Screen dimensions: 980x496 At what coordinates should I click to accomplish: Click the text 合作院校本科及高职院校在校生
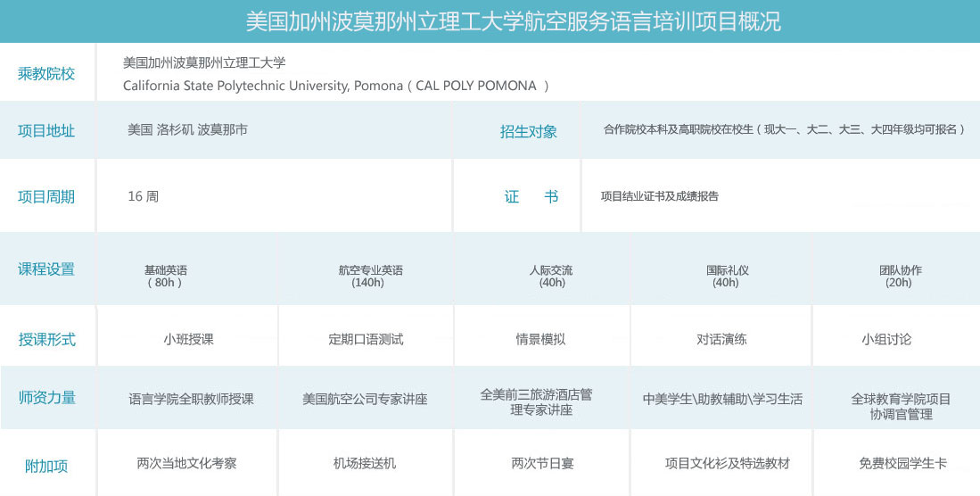(678, 129)
